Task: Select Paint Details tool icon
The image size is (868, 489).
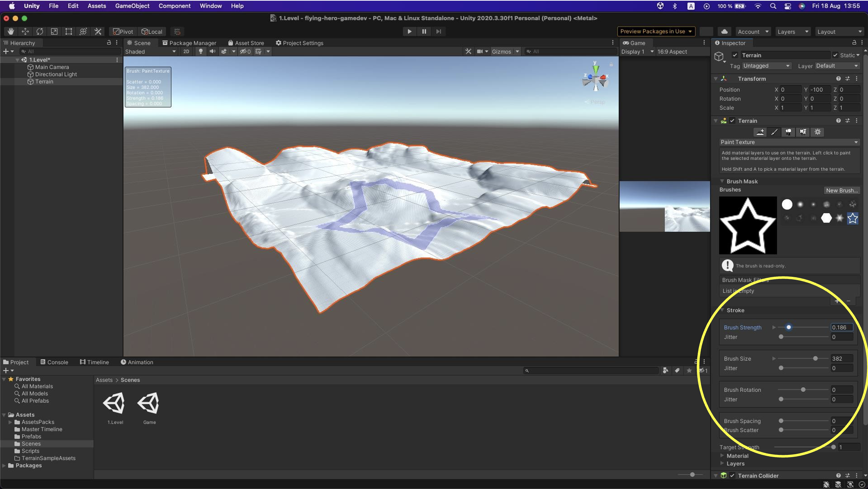Action: [x=803, y=132]
